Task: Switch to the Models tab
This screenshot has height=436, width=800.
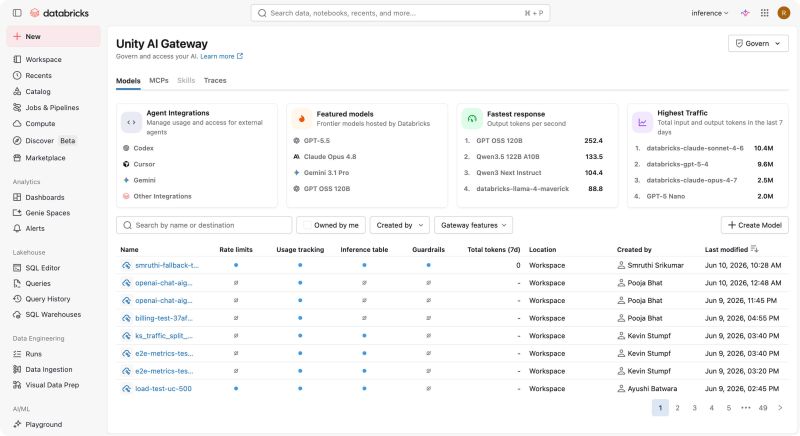Action: pyautogui.click(x=128, y=81)
